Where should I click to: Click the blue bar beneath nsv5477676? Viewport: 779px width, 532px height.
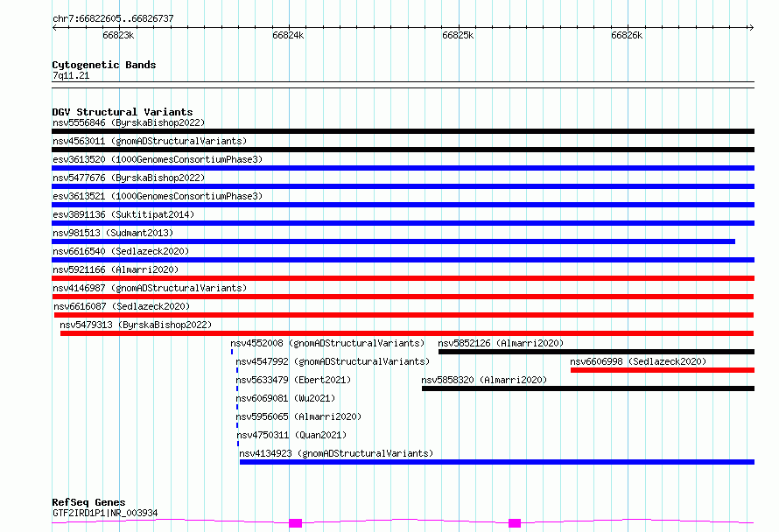click(403, 186)
